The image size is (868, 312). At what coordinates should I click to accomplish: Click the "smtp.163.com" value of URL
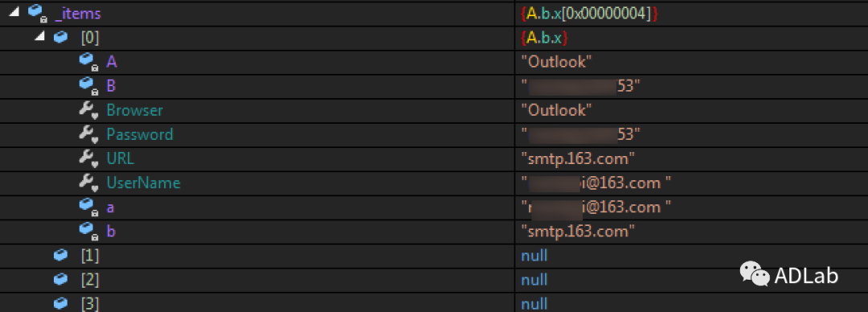tap(577, 159)
